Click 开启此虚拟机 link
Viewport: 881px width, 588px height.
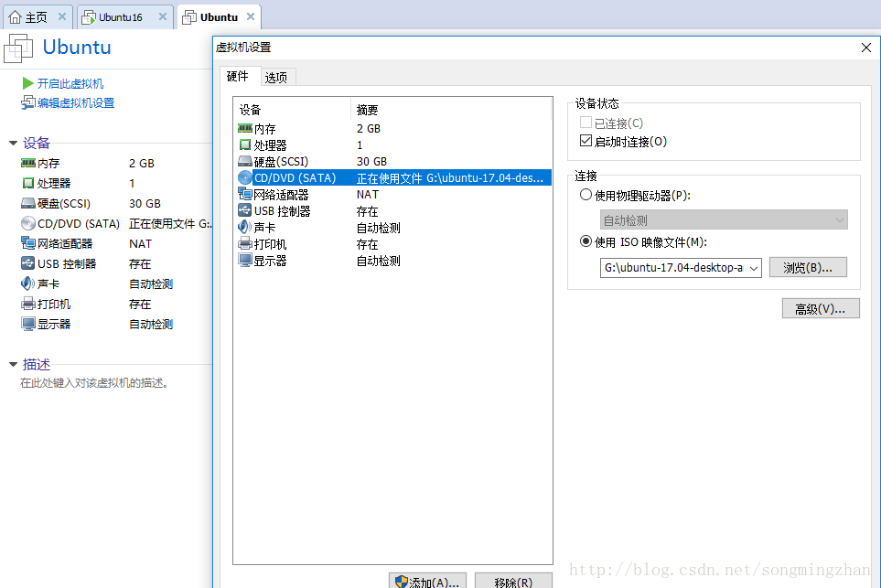[70, 84]
